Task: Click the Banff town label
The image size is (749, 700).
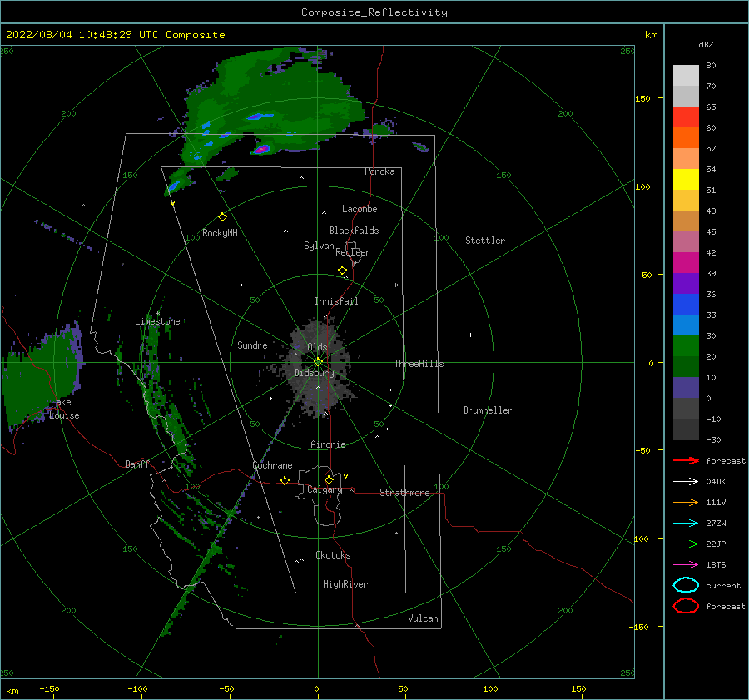Action: pyautogui.click(x=137, y=464)
